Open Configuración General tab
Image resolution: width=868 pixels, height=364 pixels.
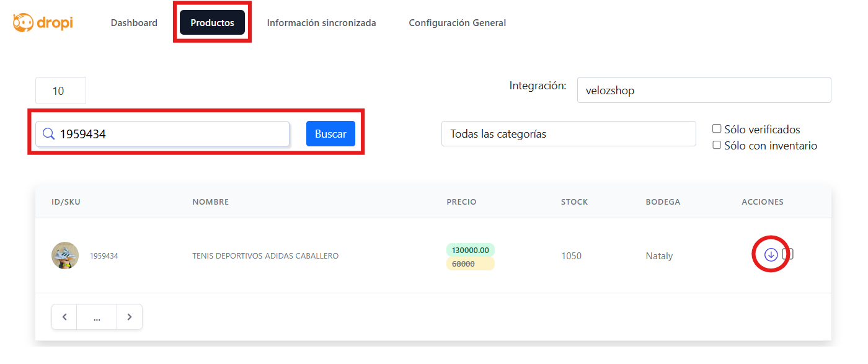point(457,23)
